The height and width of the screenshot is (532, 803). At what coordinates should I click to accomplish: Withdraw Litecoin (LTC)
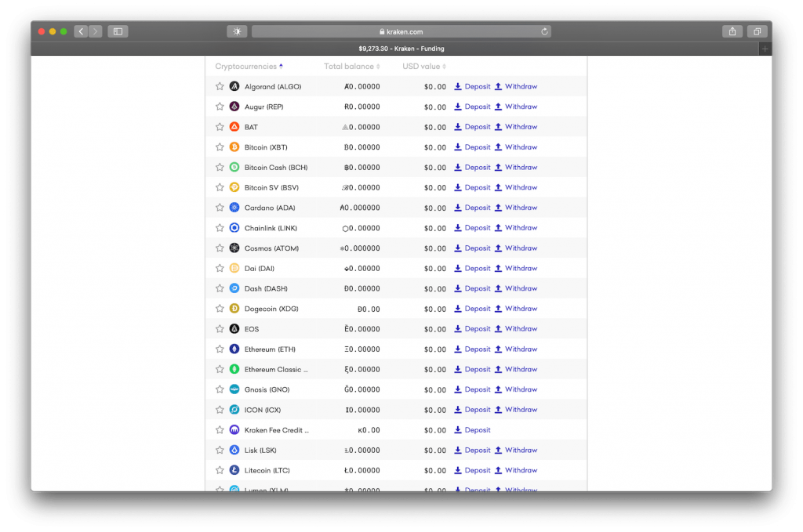516,470
